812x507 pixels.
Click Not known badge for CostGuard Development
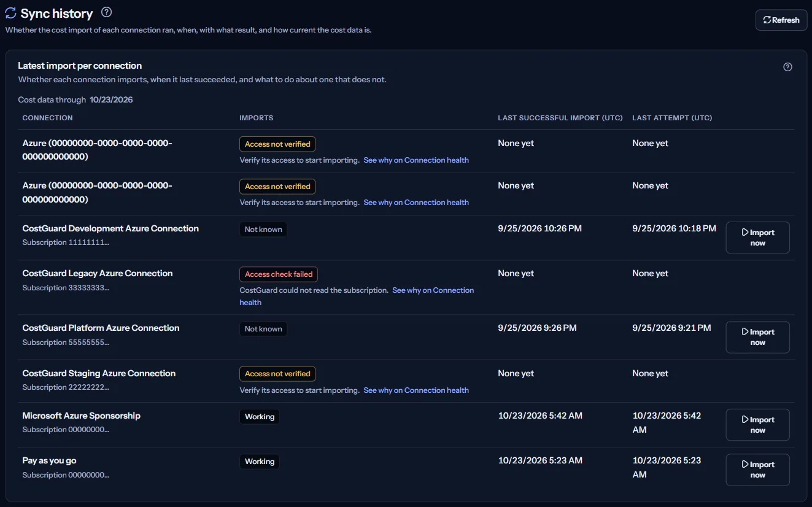[263, 230]
